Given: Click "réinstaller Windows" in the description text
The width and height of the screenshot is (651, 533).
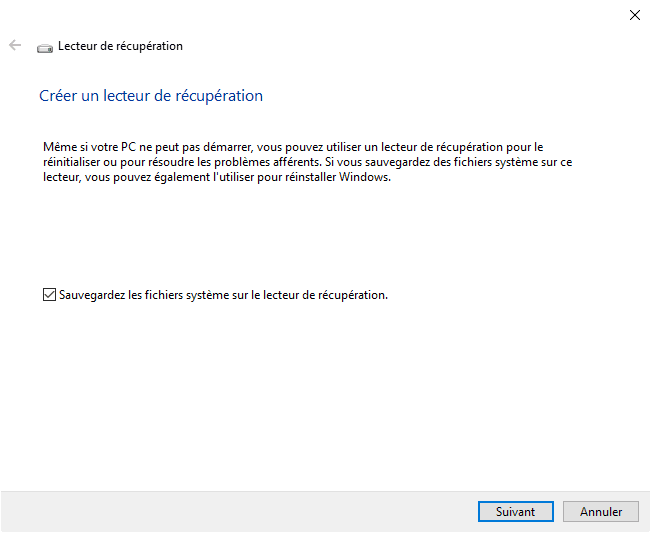Looking at the screenshot, I should [x=354, y=177].
